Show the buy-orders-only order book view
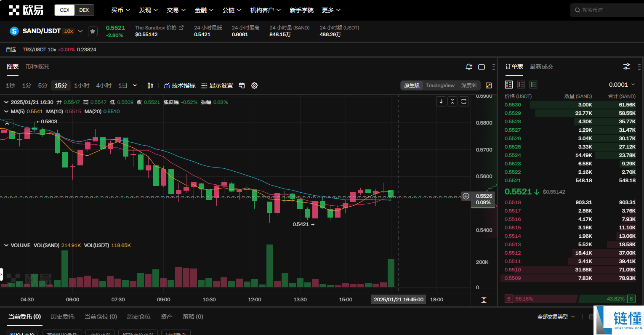Image resolution: width=644 pixels, height=335 pixels. (x=533, y=85)
